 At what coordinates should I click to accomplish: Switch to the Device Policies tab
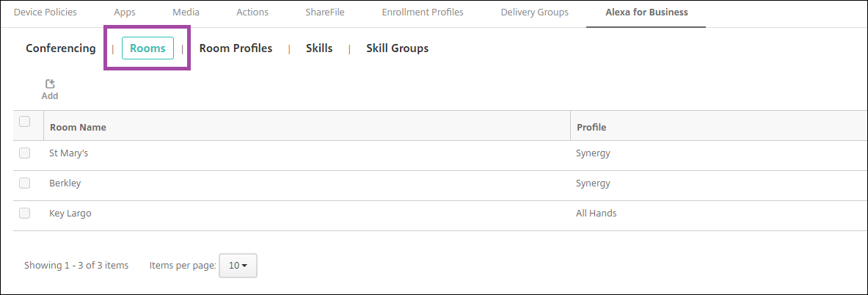[x=45, y=12]
